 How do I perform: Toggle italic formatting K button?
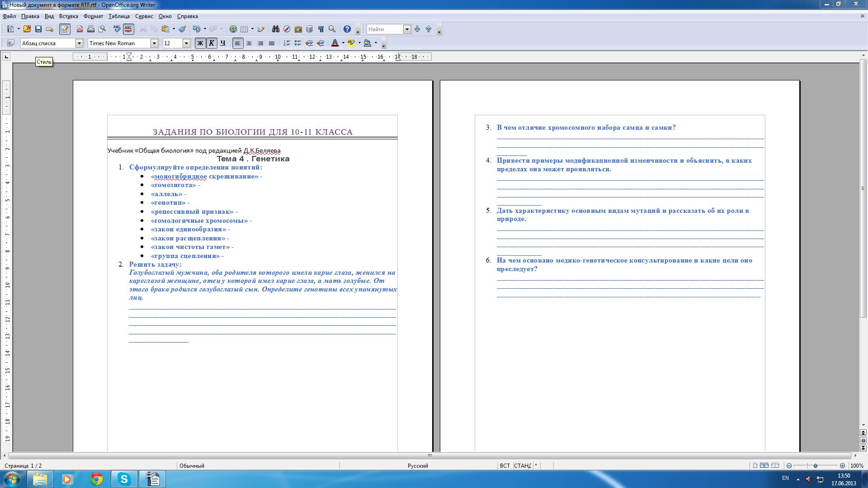pos(211,43)
